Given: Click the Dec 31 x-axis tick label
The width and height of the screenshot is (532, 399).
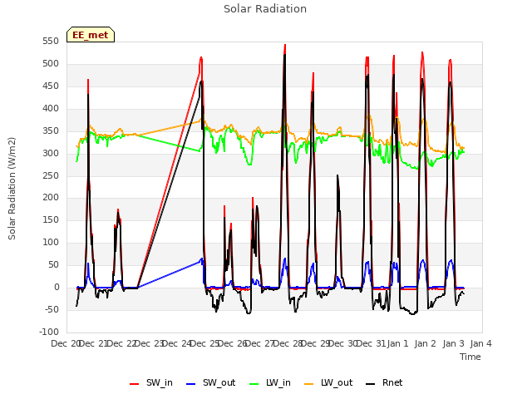Looking at the screenshot, I should click(372, 343).
